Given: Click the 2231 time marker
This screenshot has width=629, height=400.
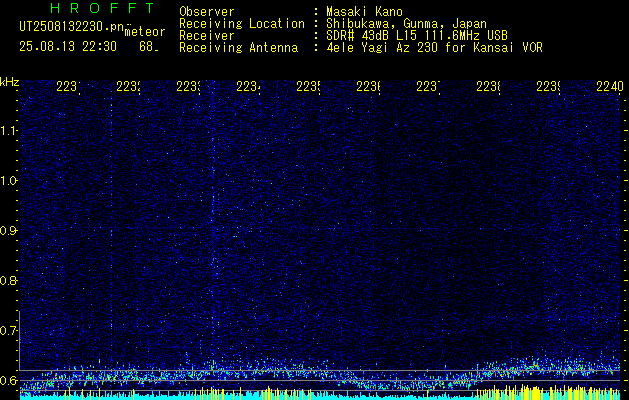Looking at the screenshot, I should pyautogui.click(x=68, y=86).
